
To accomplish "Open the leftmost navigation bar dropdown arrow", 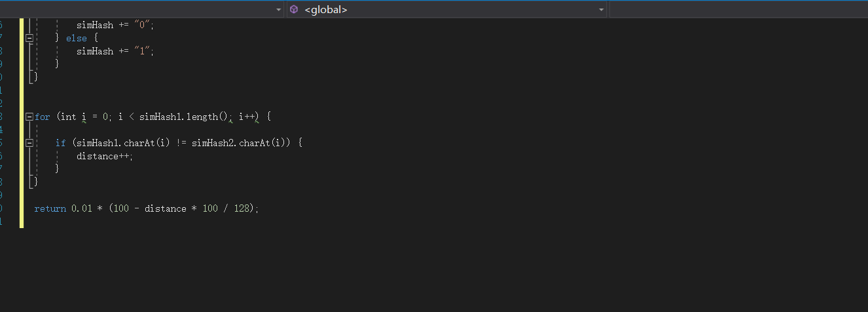I will 278,9.
